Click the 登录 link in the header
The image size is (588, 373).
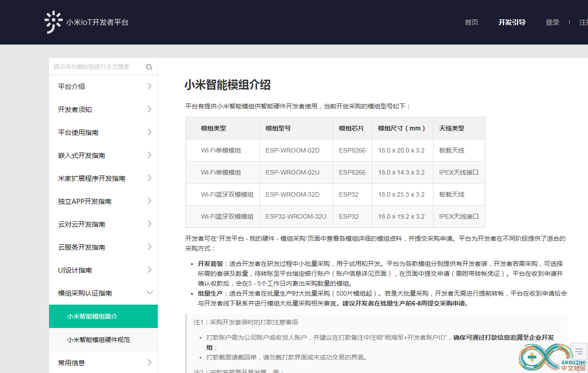pos(552,22)
